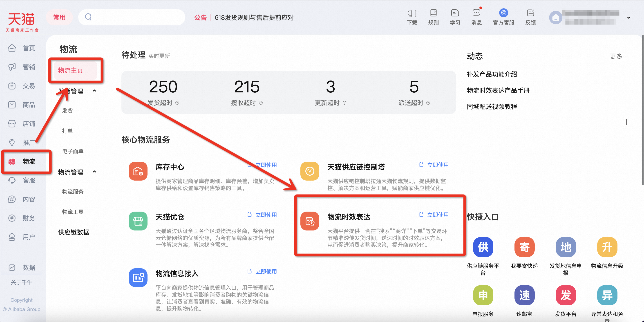The height and width of the screenshot is (322, 644).
Task: Select 电子面单 submenu item
Action: [x=73, y=151]
